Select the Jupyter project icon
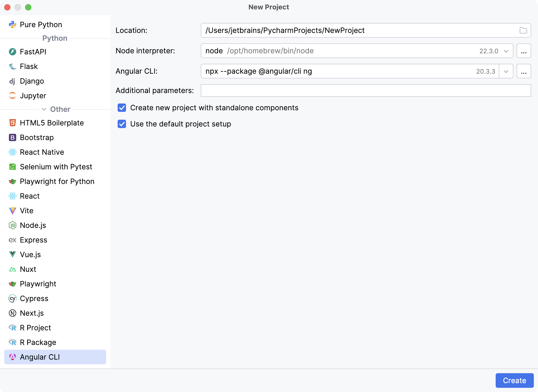Viewport: 538px width, 392px height. pos(13,96)
